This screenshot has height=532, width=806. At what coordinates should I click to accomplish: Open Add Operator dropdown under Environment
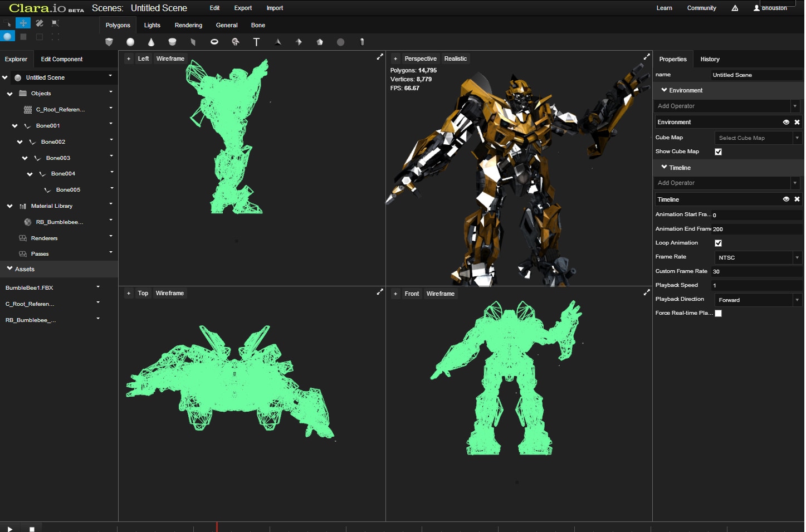click(727, 106)
